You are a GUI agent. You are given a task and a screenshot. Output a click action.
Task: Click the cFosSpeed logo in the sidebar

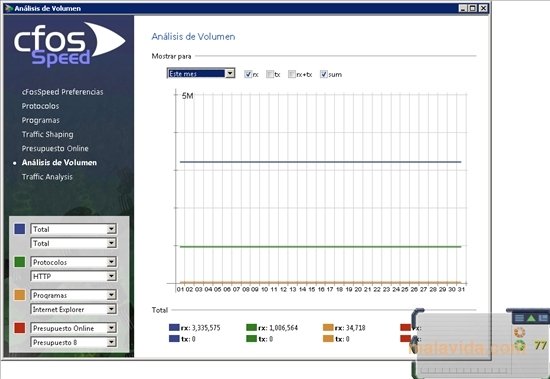click(x=69, y=44)
